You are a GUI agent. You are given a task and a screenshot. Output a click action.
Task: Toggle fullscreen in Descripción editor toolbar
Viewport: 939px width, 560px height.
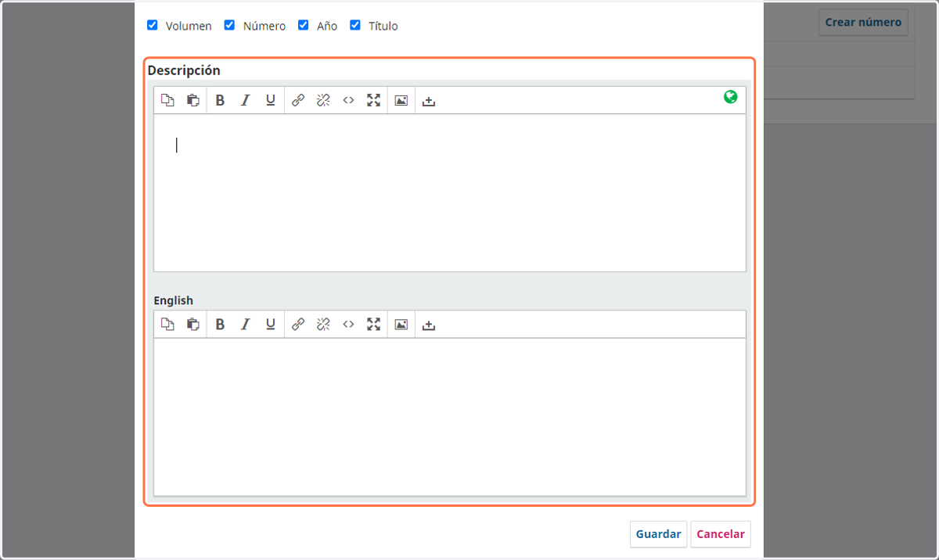[x=373, y=100]
